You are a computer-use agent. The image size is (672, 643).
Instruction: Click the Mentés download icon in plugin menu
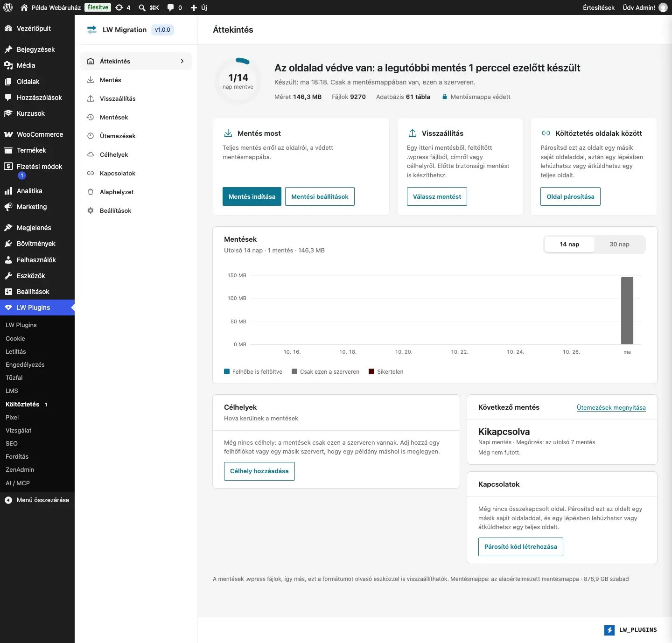click(x=91, y=80)
